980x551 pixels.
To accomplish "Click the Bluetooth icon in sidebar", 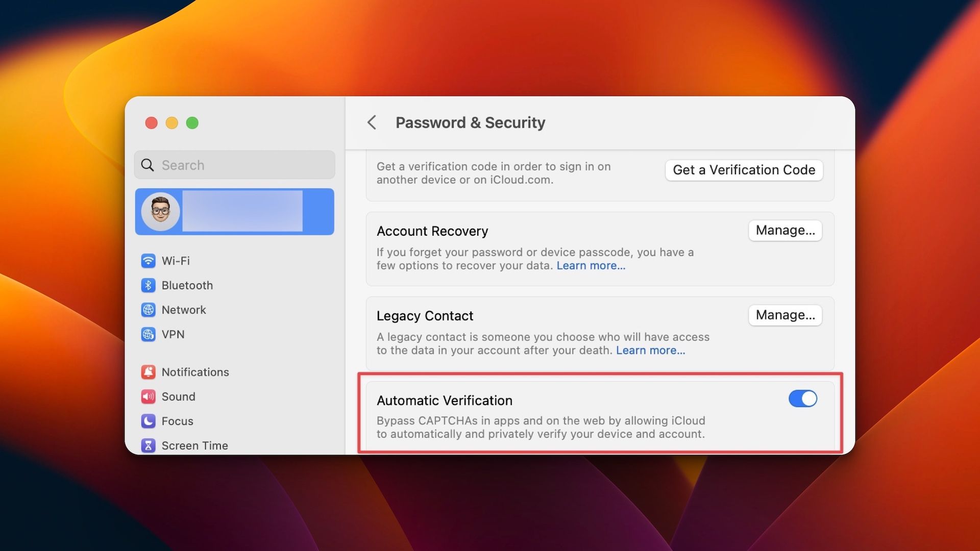I will 148,285.
